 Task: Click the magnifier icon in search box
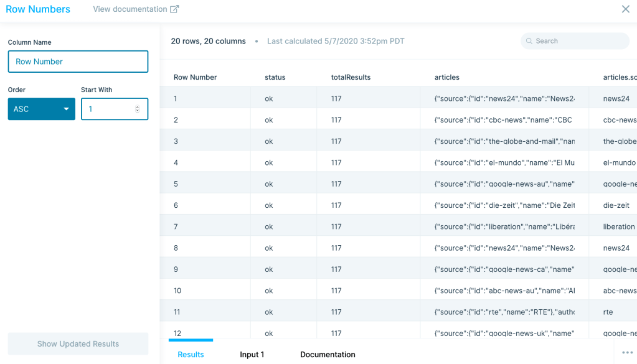(530, 41)
